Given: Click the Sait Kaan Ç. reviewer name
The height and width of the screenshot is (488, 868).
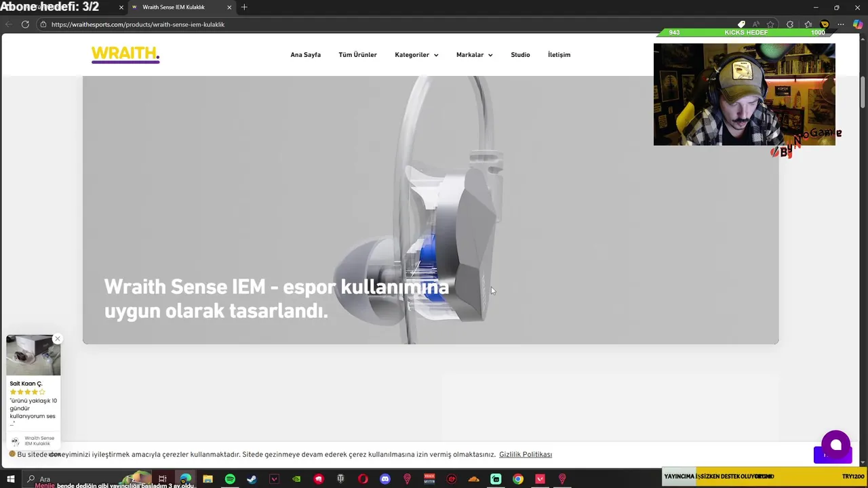Looking at the screenshot, I should [x=26, y=384].
